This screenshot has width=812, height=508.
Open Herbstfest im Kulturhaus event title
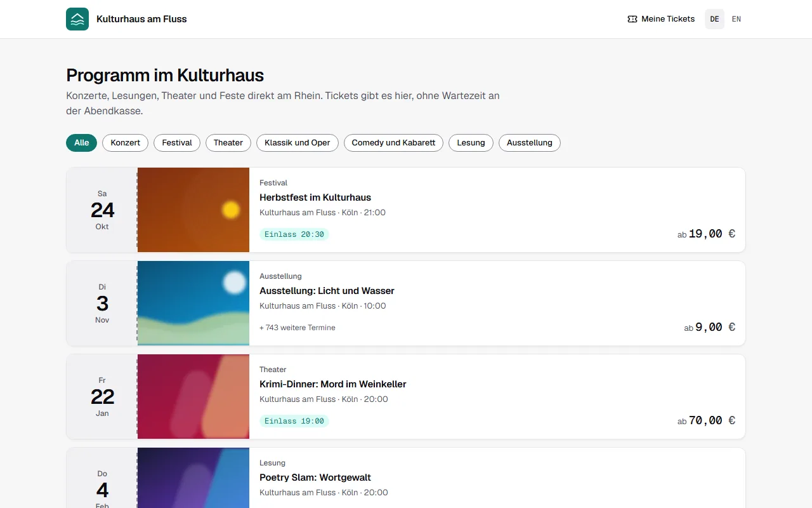(x=315, y=197)
